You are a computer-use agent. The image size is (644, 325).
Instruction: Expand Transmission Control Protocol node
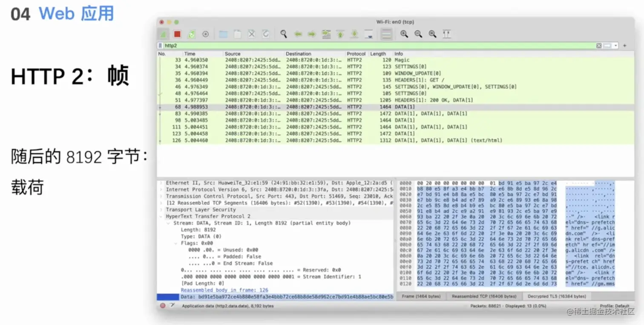coord(161,196)
